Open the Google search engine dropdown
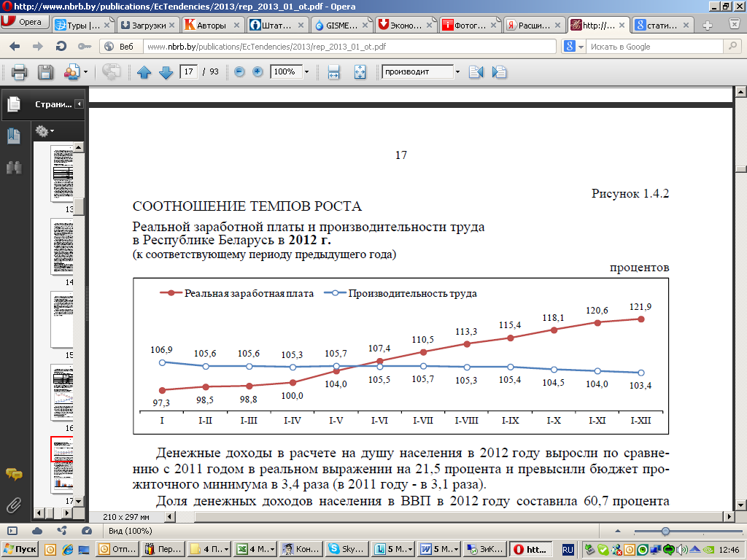 (x=573, y=46)
